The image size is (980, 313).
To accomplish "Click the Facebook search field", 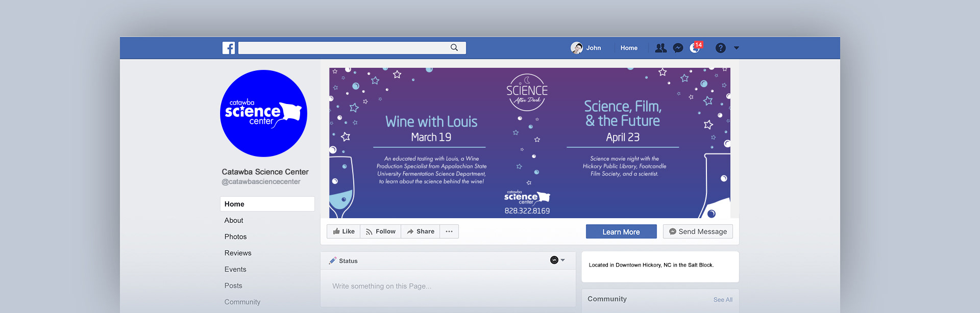I will (x=352, y=48).
